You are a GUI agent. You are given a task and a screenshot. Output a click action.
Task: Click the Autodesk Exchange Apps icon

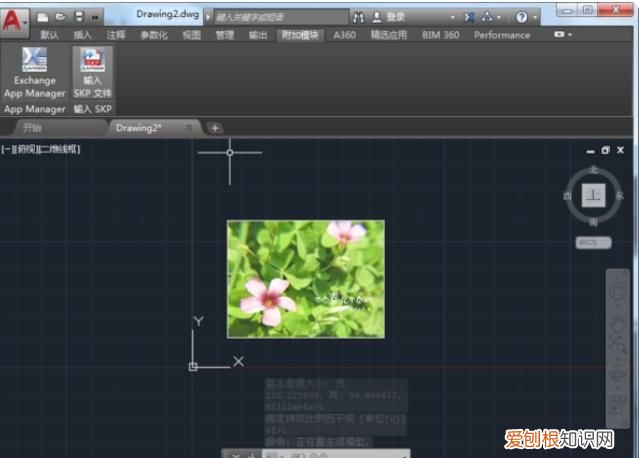point(469,17)
